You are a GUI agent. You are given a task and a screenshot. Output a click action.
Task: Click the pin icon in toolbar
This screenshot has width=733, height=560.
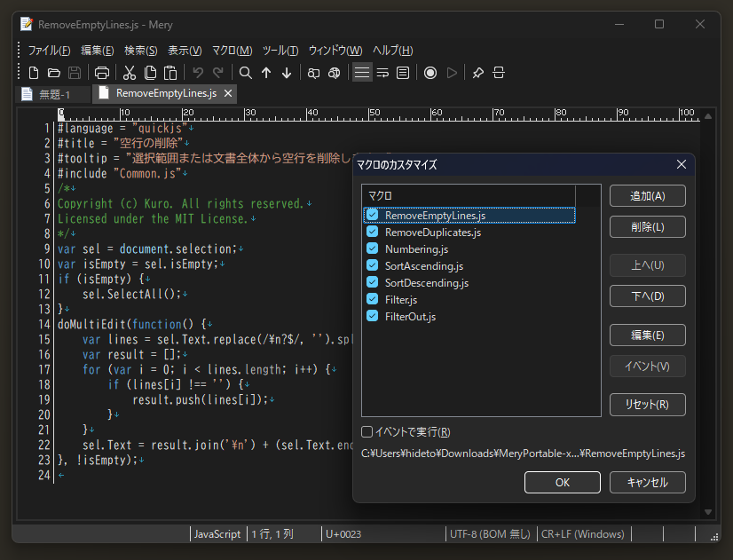pyautogui.click(x=478, y=73)
